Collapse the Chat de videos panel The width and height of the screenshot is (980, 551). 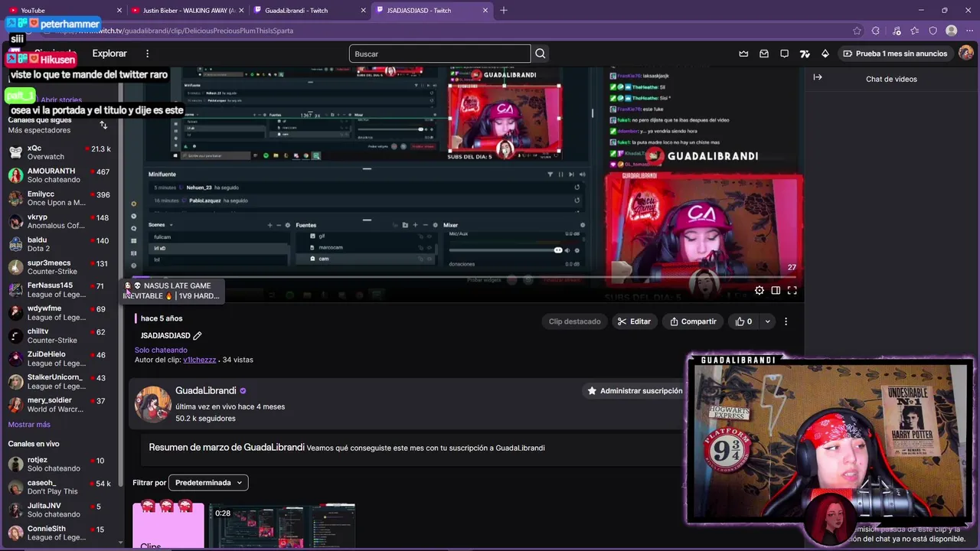tap(818, 77)
